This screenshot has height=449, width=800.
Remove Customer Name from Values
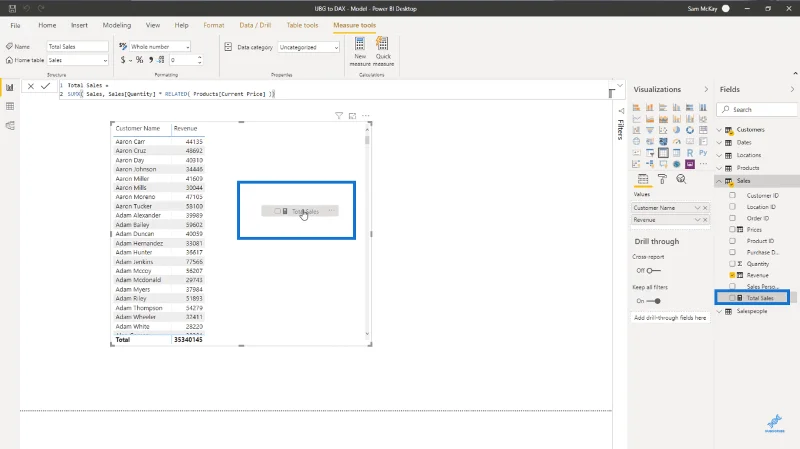(705, 208)
